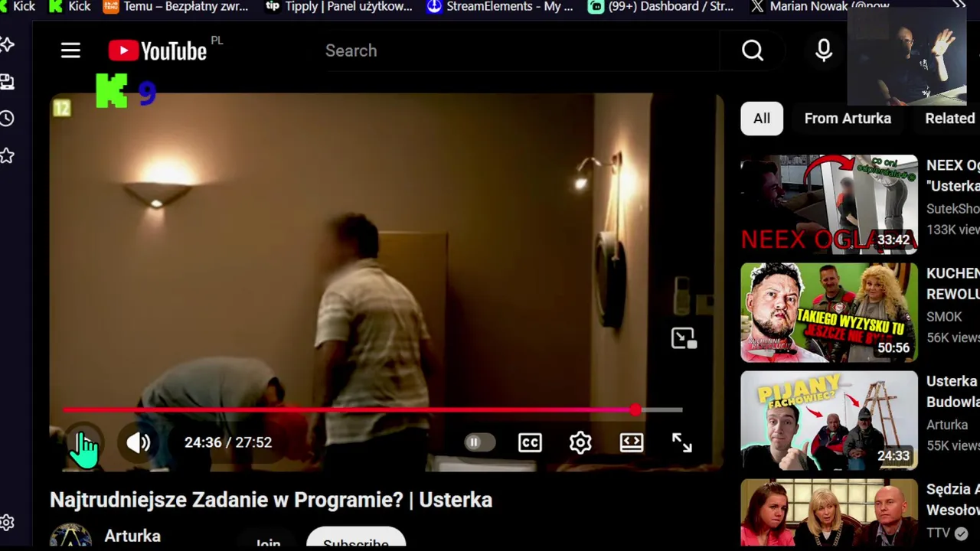Open SutekShow channel name in sidebar
This screenshot has height=551, width=980.
coord(952,208)
